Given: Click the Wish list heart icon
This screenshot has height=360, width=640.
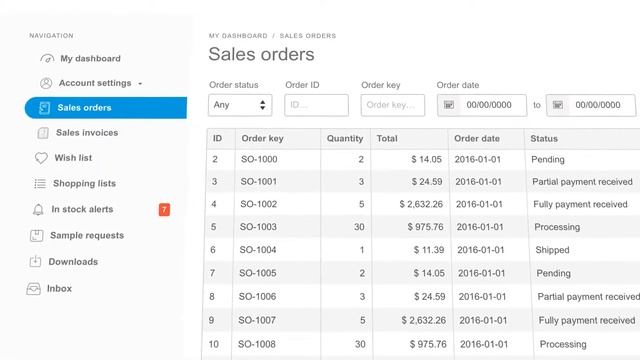Looking at the screenshot, I should point(41,158).
